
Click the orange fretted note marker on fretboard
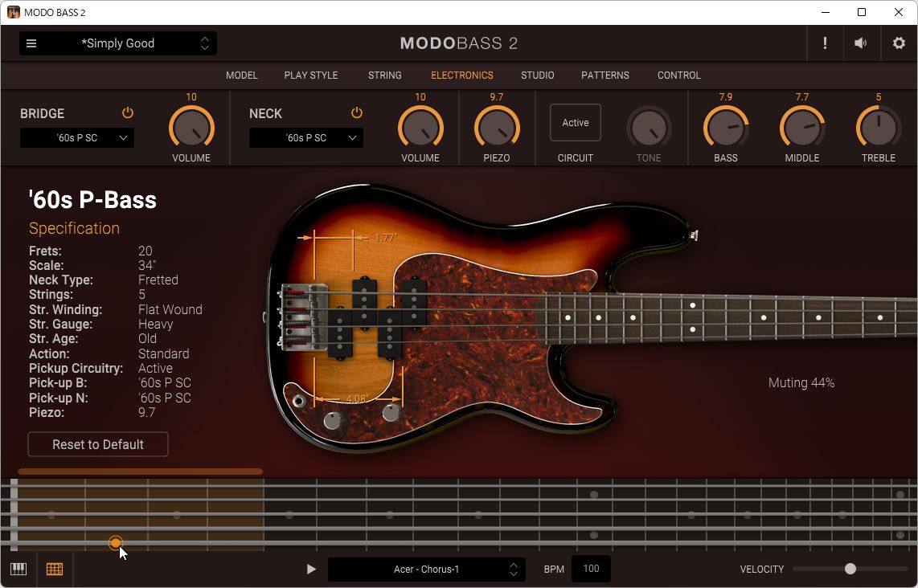(x=116, y=543)
